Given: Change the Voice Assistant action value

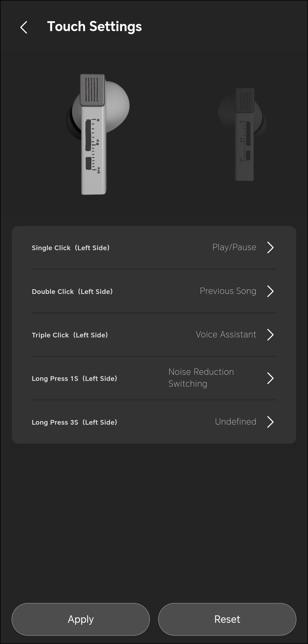Looking at the screenshot, I should click(x=226, y=335).
